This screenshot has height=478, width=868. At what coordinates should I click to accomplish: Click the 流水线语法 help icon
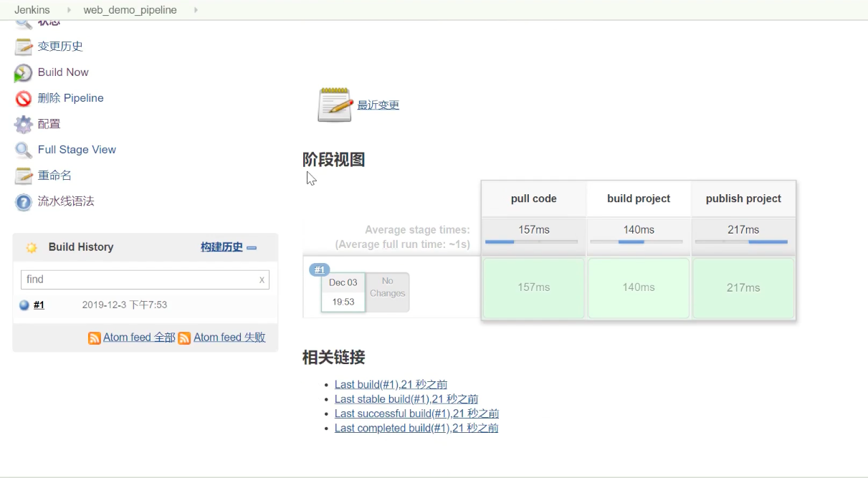click(x=24, y=202)
